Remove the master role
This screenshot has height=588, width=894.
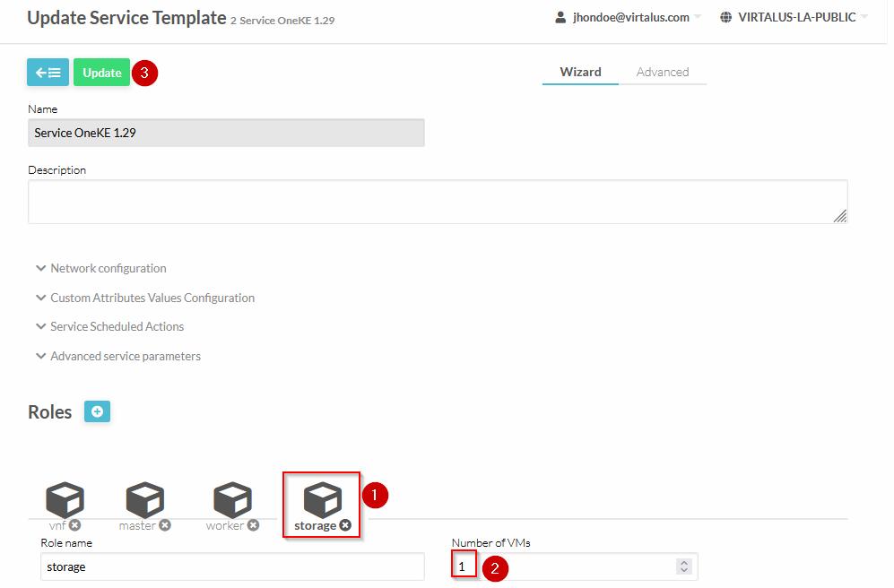click(165, 525)
